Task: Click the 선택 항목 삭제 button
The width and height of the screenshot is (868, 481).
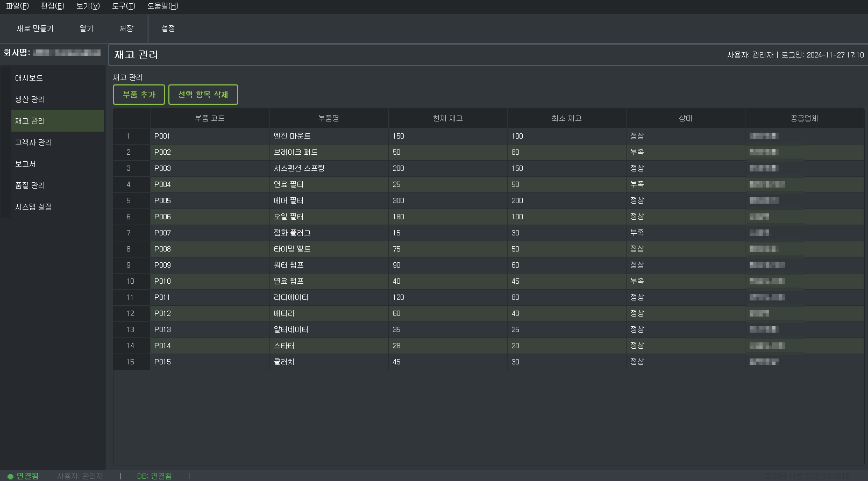Action: point(203,95)
